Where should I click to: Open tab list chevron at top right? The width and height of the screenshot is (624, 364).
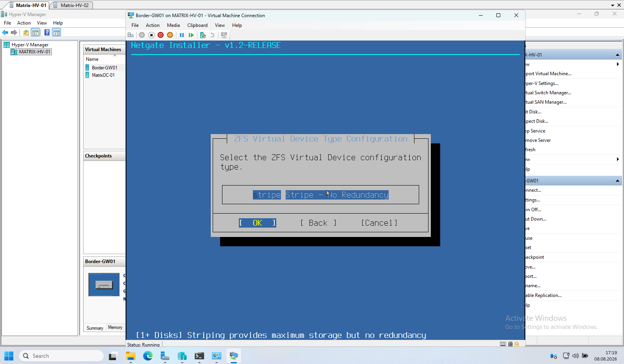pos(613,5)
